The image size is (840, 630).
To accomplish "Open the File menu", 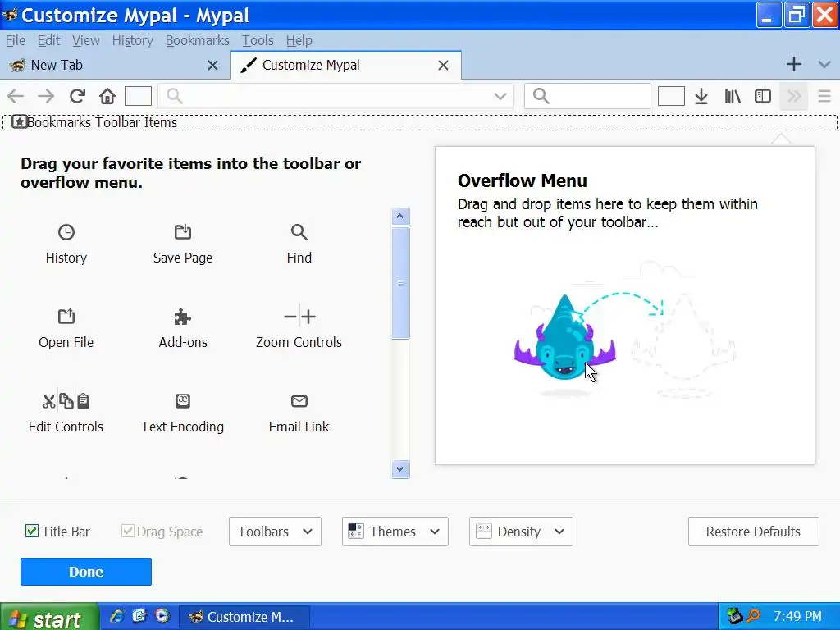I will coord(16,41).
